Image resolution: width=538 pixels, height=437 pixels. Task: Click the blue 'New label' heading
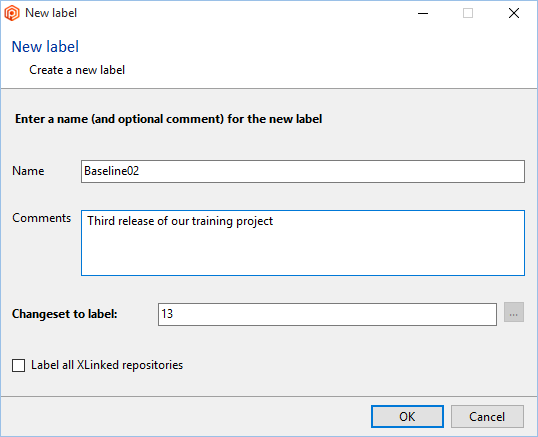pos(45,47)
